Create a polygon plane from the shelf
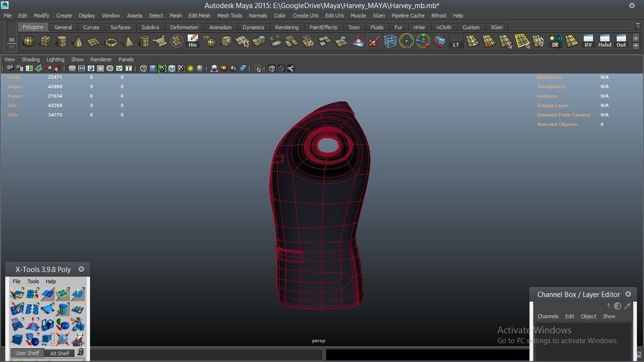 (x=94, y=41)
